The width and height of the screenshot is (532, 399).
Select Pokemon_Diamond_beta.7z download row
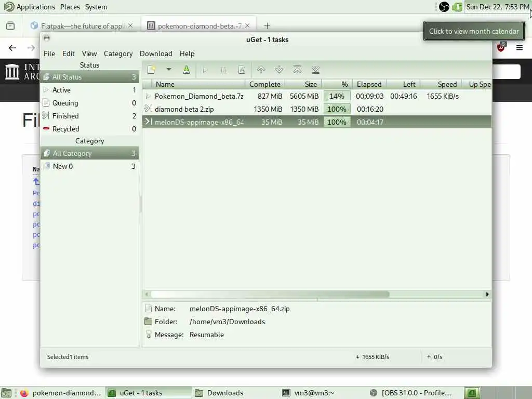pyautogui.click(x=317, y=96)
